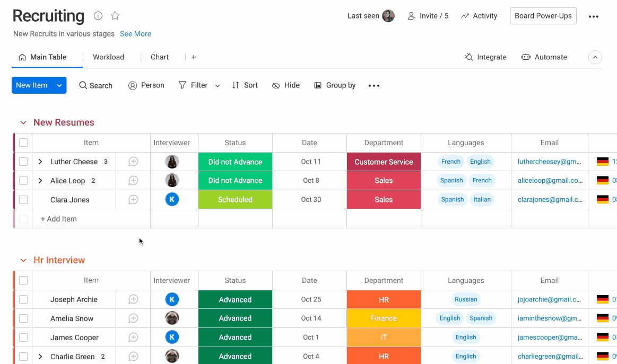The image size is (617, 364).
Task: Switch to the Workload tab
Action: tap(108, 57)
